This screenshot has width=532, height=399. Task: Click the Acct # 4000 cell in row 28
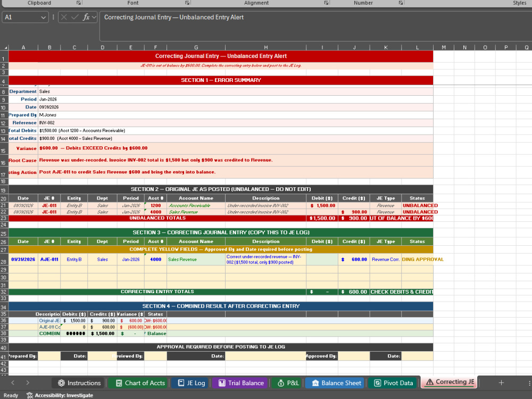click(155, 260)
